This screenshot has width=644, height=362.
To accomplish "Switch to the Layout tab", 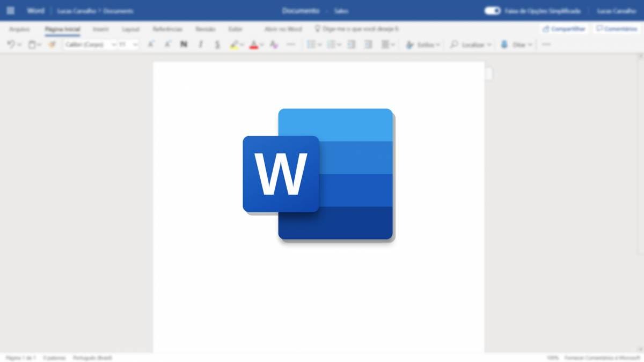I will point(130,29).
